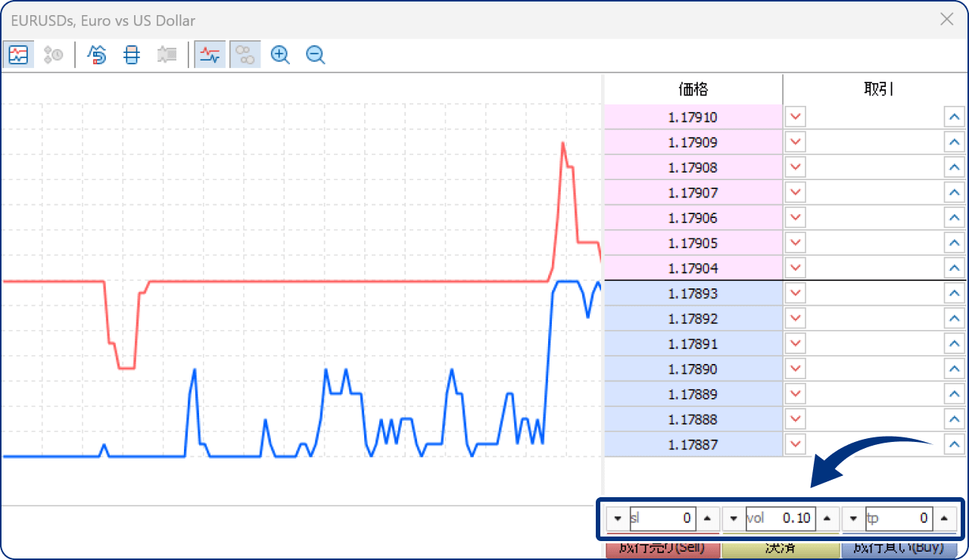Viewport: 969px width, 560px height.
Task: Click blue up arrow at price 1.17904
Action: pos(954,269)
